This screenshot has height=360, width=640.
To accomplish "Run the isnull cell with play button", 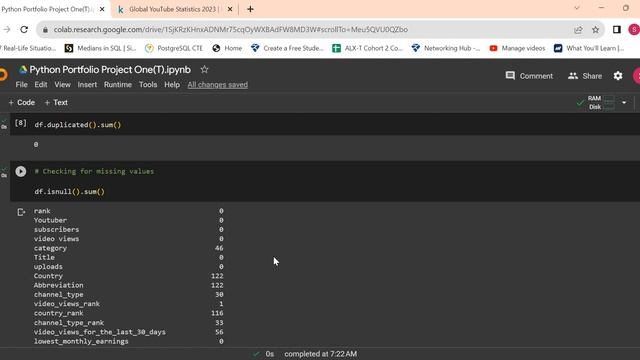I will 21,171.
